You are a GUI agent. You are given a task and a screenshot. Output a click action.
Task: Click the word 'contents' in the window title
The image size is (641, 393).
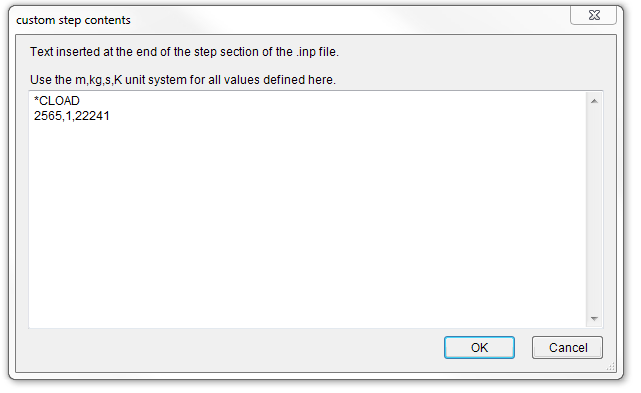click(107, 20)
